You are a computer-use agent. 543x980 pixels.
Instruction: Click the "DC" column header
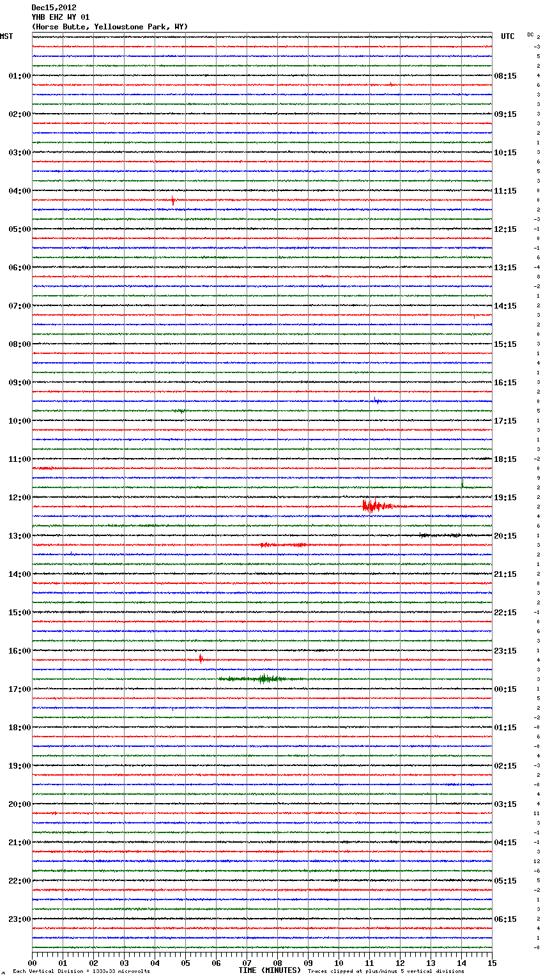tap(530, 34)
